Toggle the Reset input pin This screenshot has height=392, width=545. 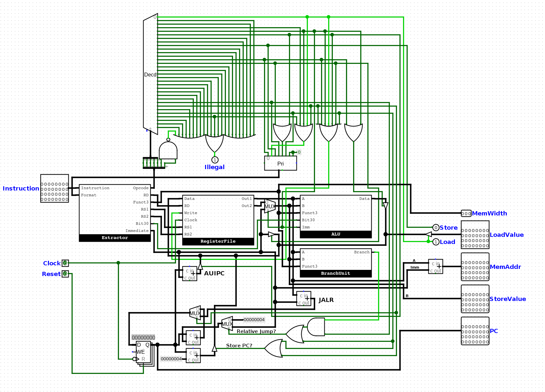[x=65, y=274]
